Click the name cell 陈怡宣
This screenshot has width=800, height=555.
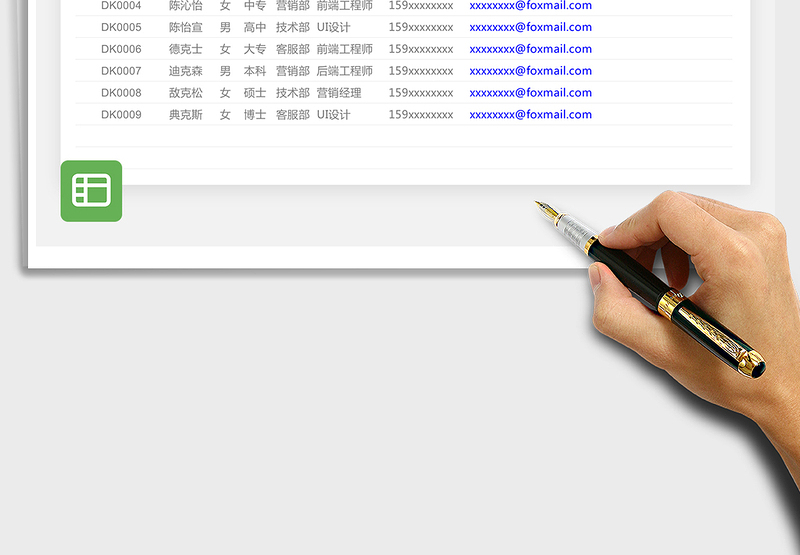(x=186, y=27)
